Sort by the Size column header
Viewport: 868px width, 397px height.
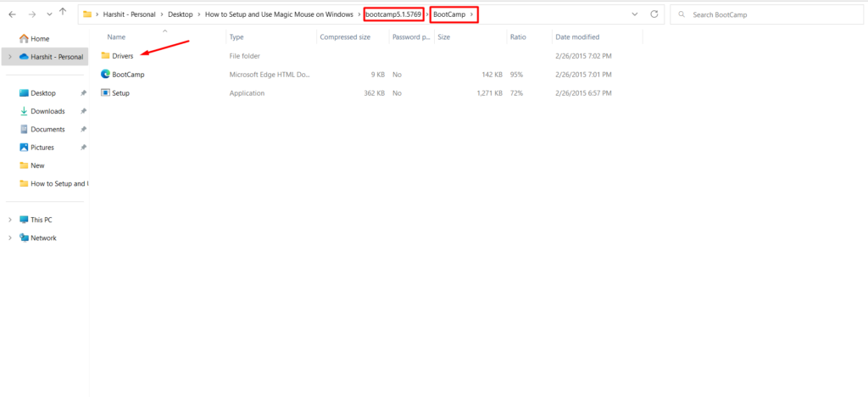click(x=443, y=37)
